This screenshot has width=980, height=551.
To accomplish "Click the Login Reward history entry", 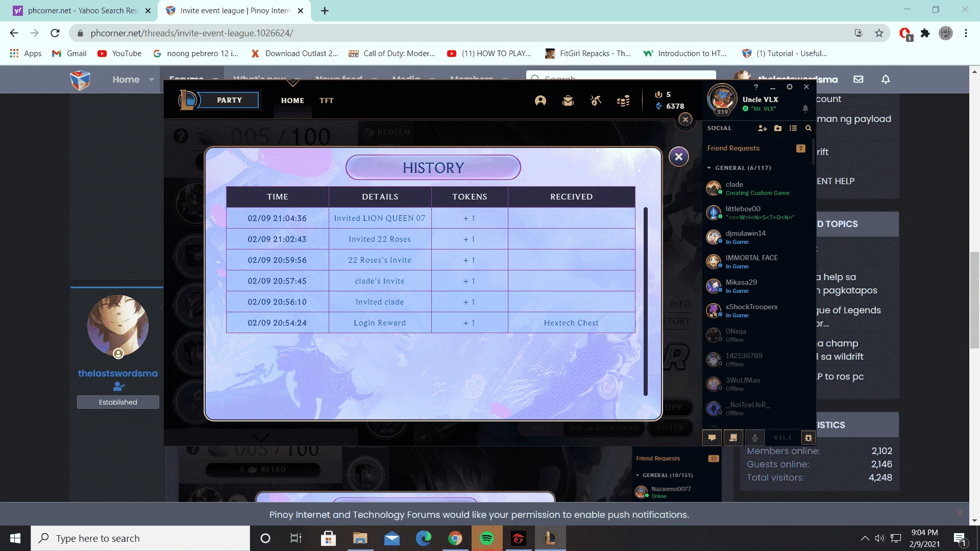I will (380, 323).
